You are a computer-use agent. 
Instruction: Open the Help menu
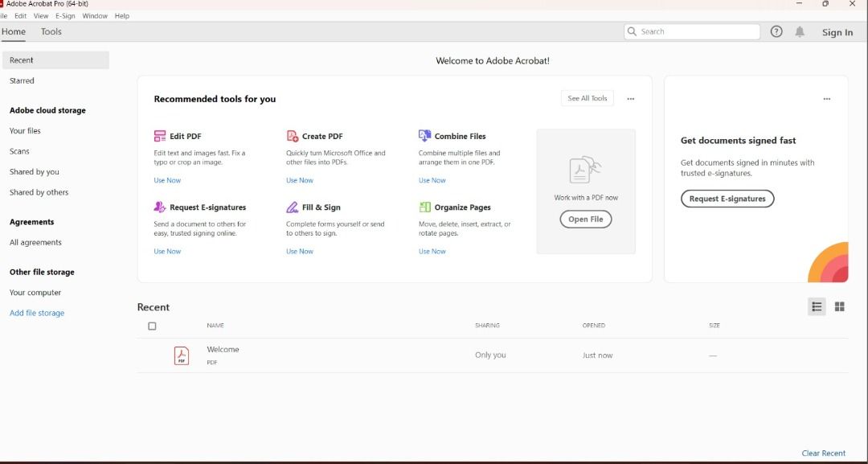[122, 16]
